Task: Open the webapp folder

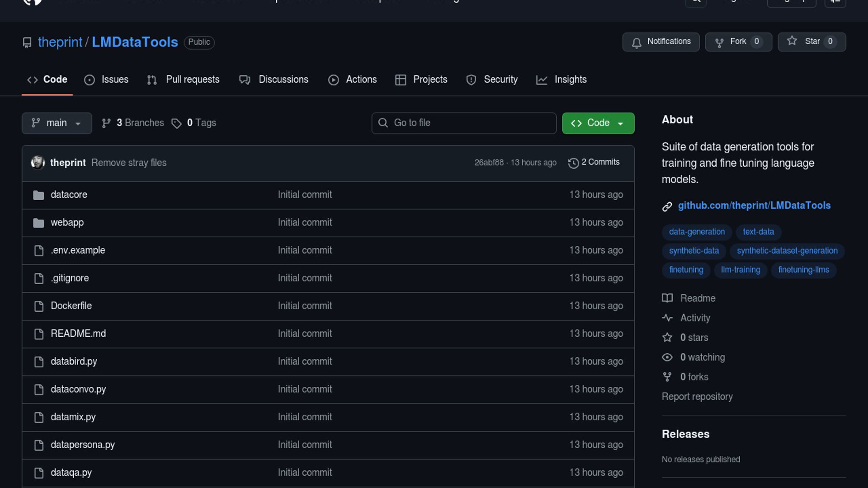Action: (67, 223)
